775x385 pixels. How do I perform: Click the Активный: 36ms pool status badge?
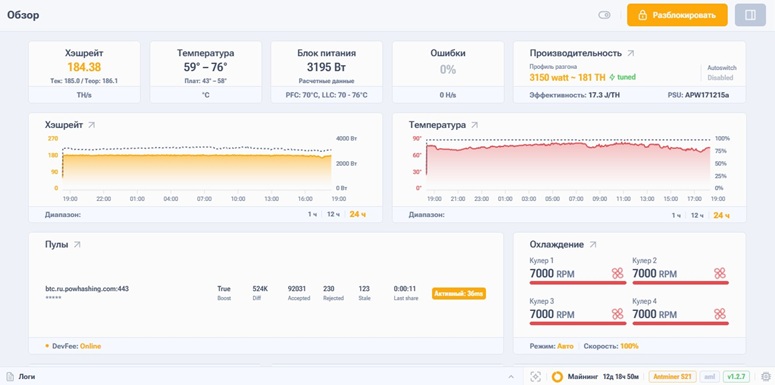pyautogui.click(x=459, y=294)
